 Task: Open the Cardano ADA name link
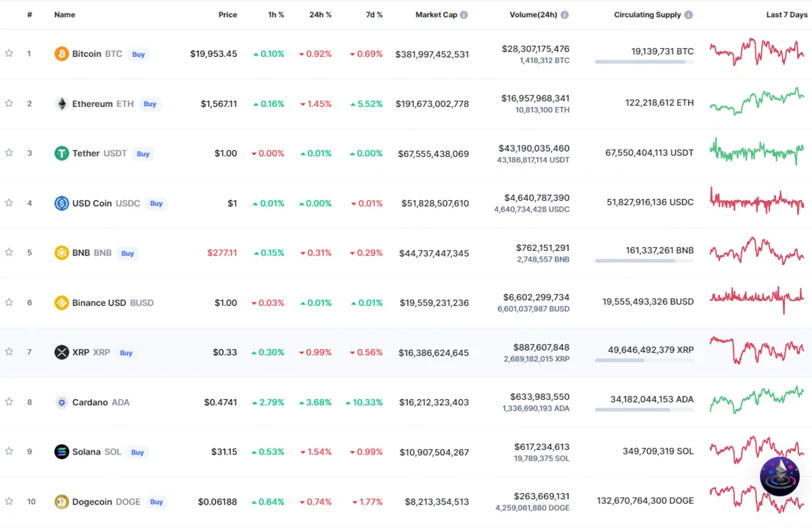91,402
